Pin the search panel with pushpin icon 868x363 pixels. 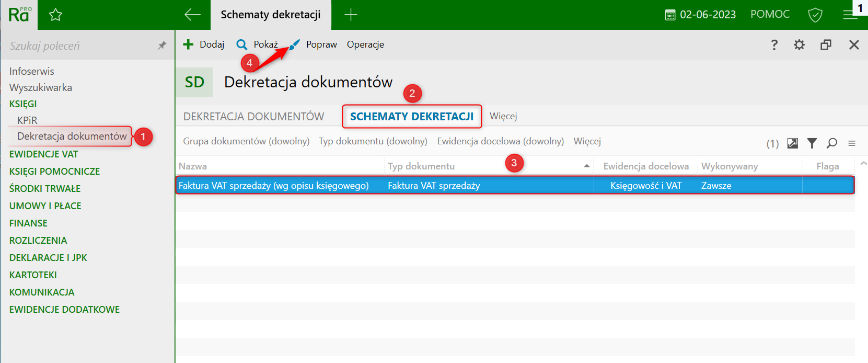point(162,46)
